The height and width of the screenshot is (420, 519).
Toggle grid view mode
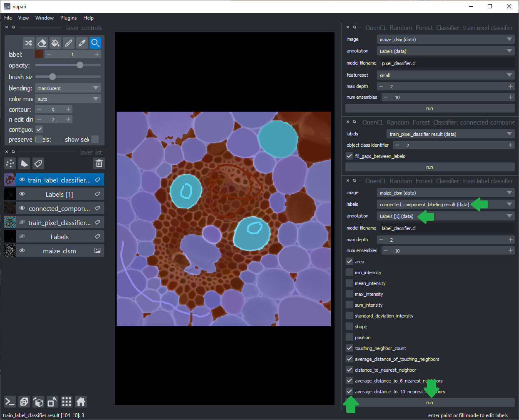[x=67, y=402]
